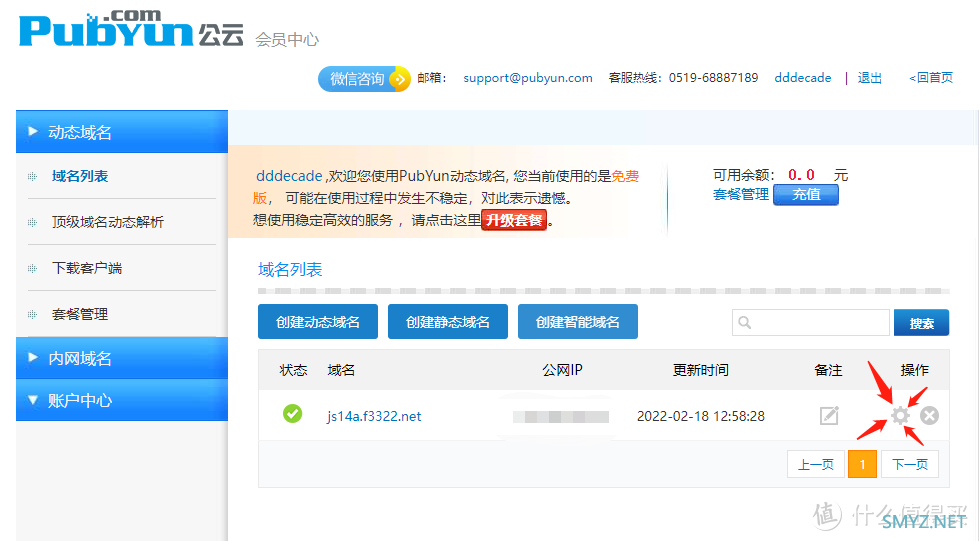The height and width of the screenshot is (541, 979).
Task: Click the <回首页 link
Action: tap(931, 78)
